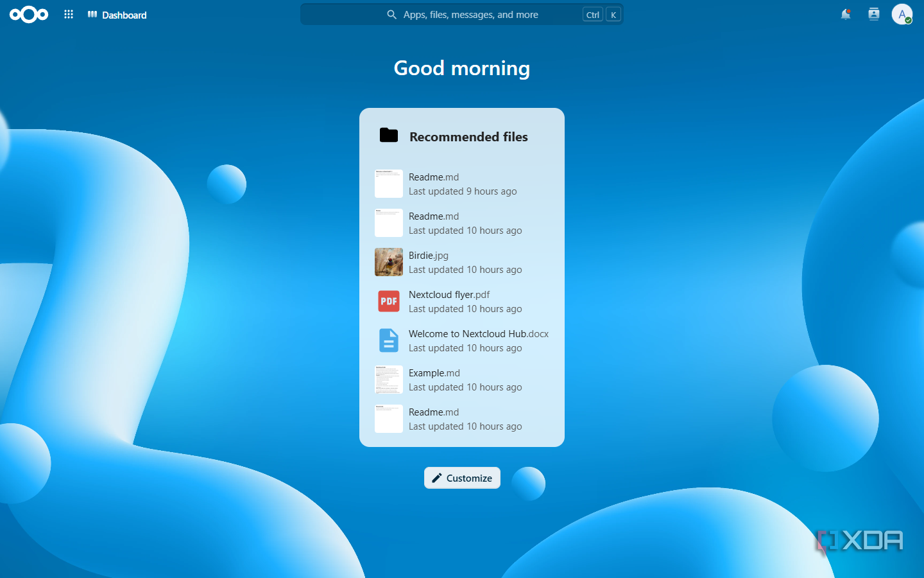
Task: Open Readme.md updated 9 hours ago
Action: (x=462, y=184)
